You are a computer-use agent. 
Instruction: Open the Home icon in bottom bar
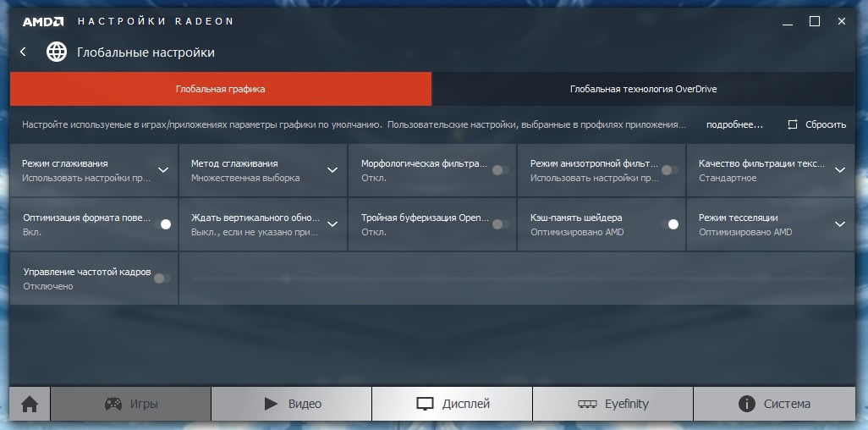pos(30,404)
